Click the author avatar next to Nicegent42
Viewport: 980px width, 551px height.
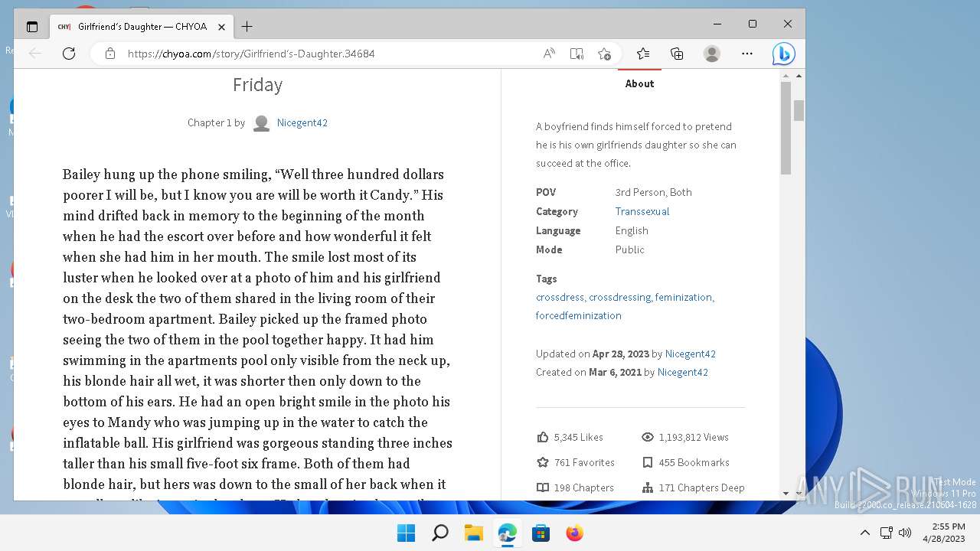[261, 122]
